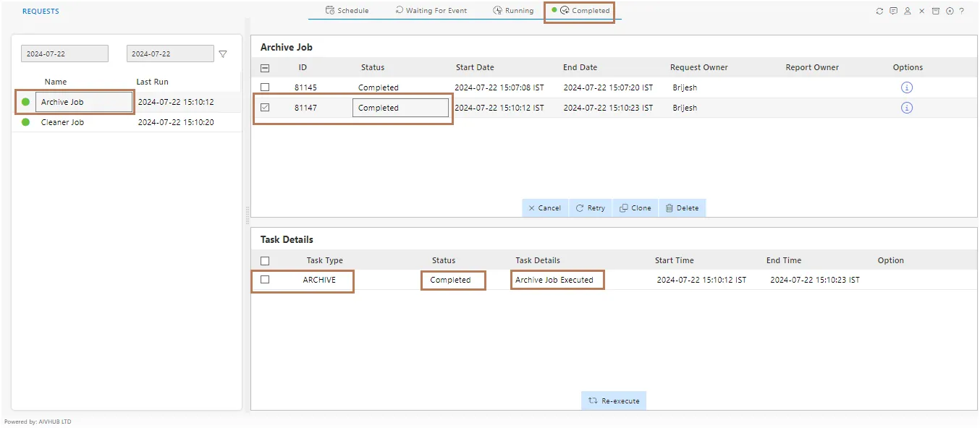This screenshot has height=428, width=980.
Task: Click the Completed status in Task Details
Action: point(450,280)
